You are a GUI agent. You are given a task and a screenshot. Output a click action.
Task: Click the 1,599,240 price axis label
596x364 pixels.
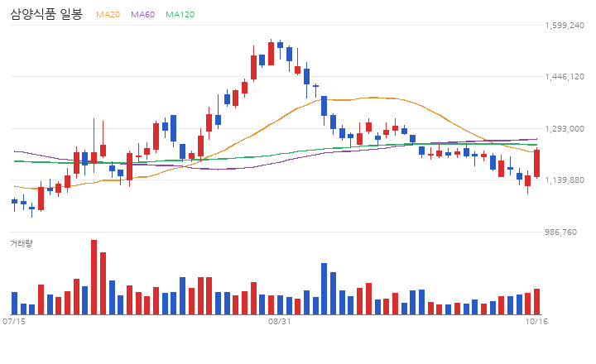point(565,26)
